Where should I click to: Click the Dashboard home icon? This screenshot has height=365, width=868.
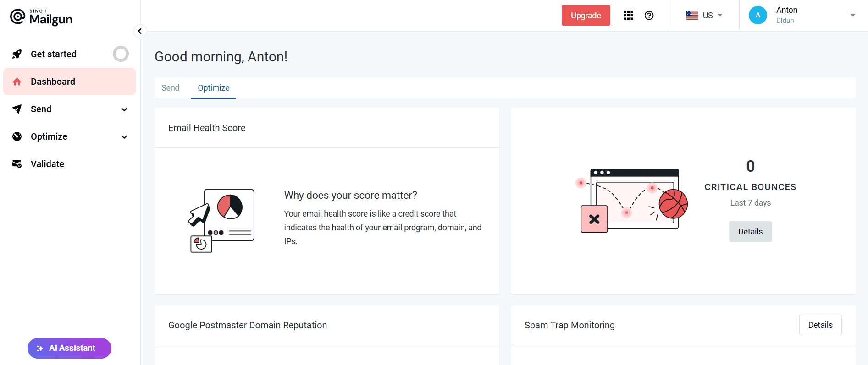click(x=17, y=82)
